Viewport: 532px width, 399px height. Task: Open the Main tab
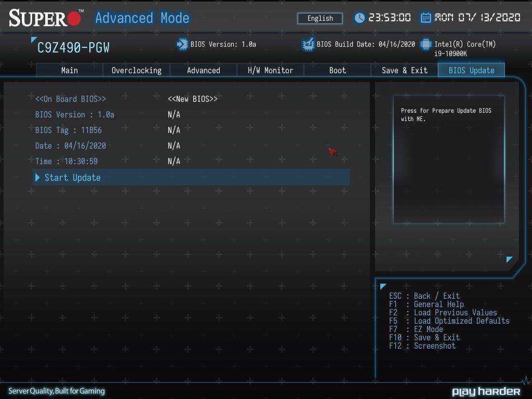pos(70,70)
